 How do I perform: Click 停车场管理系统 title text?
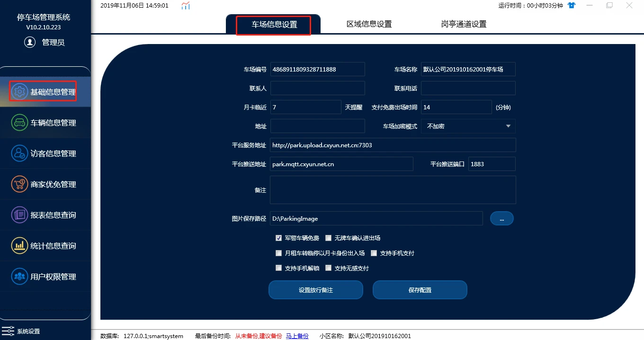44,17
